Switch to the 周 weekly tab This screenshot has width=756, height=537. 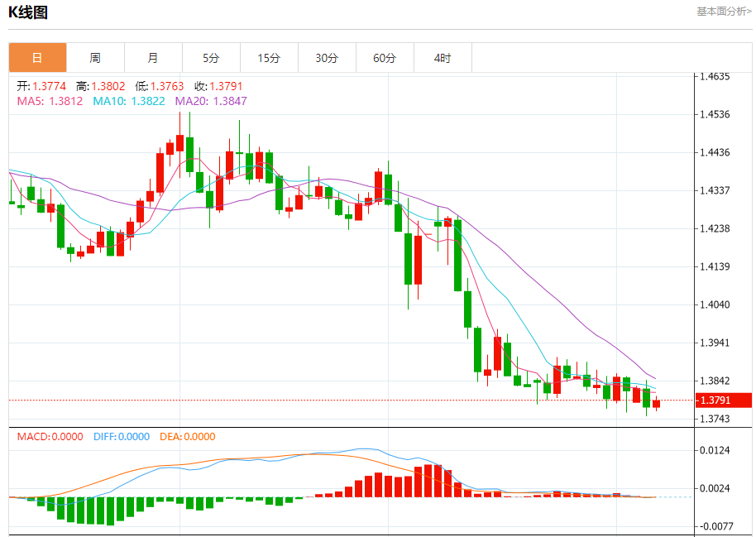click(95, 58)
